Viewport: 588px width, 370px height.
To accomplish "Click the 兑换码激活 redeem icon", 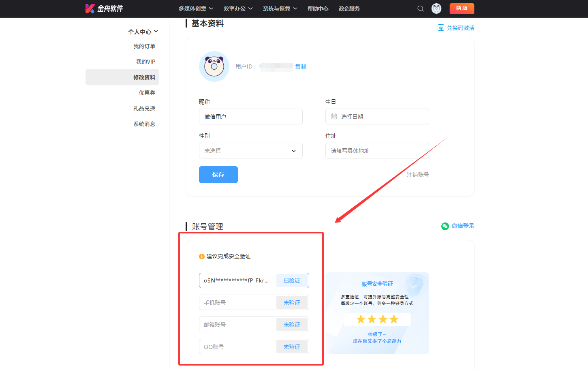I will [x=440, y=28].
